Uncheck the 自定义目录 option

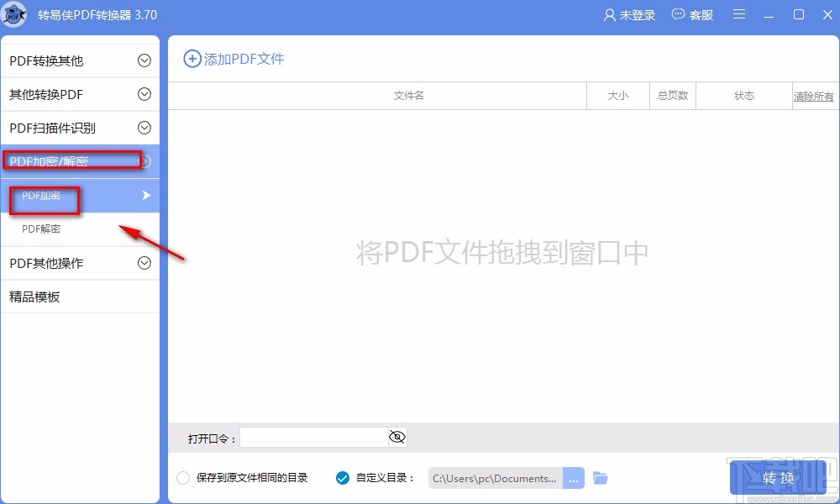coord(342,477)
